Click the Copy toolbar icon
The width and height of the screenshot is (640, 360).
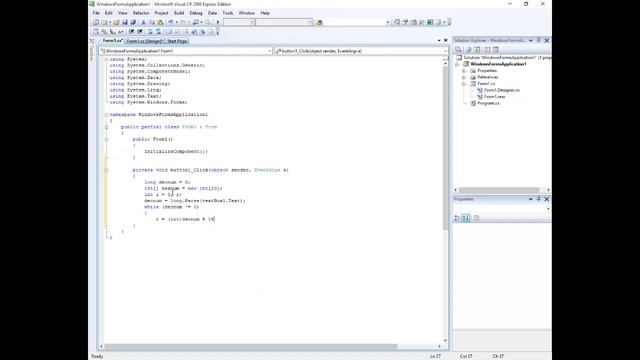tap(151, 22)
